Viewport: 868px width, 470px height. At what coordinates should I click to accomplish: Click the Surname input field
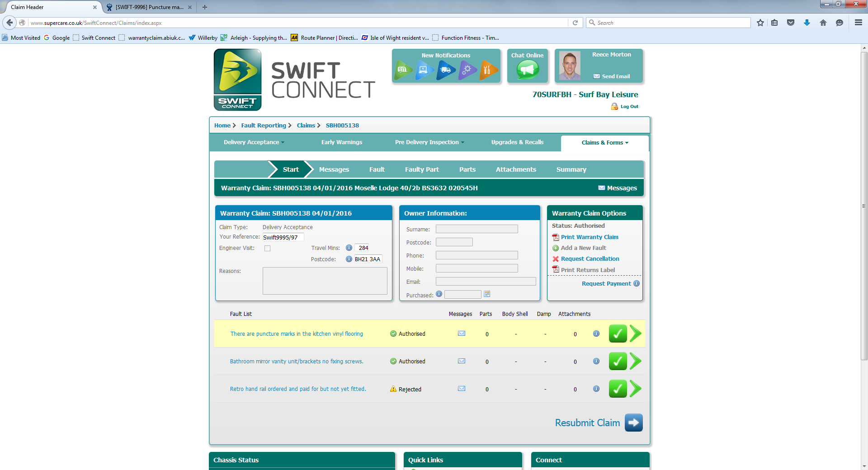476,229
